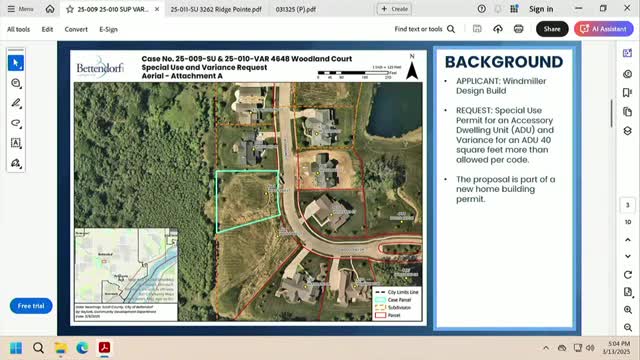This screenshot has width=640, height=360.
Task: Open the notifications bell icon
Action: pyautogui.click(x=498, y=9)
